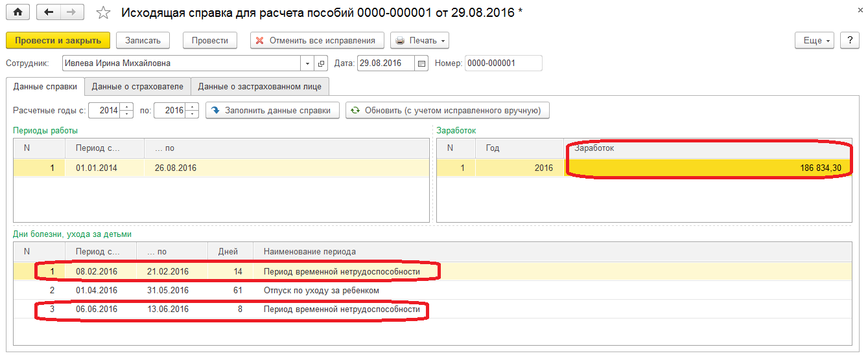Screen dimensions: 868x358
Task: Click the Сотрудник field with Ивлева Ирина Михайловна
Action: coord(182,63)
